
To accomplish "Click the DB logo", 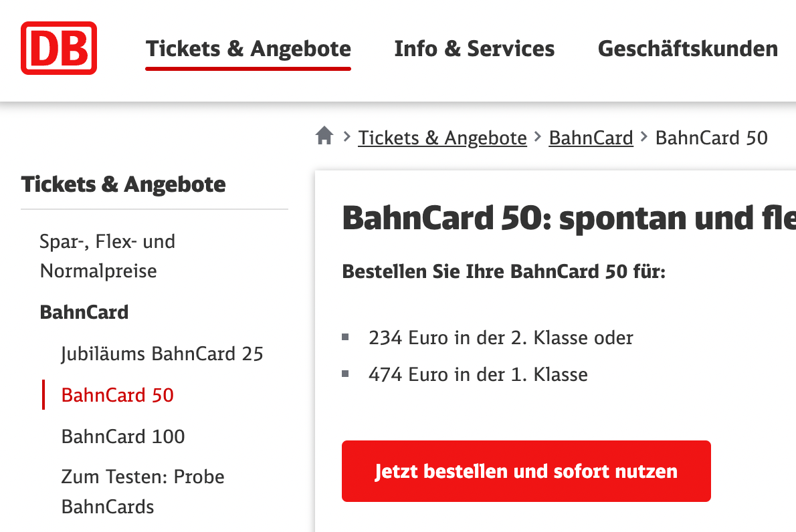I will (59, 48).
